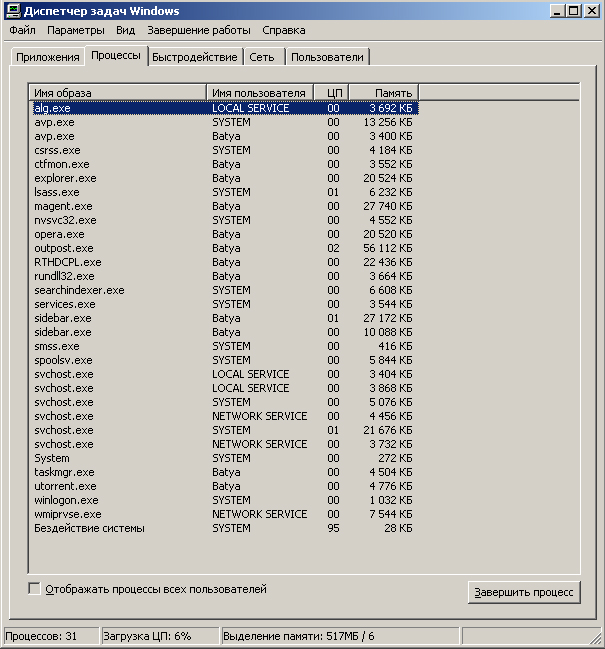Switch to the Сеть tab
This screenshot has height=649, width=605.
coord(262,57)
